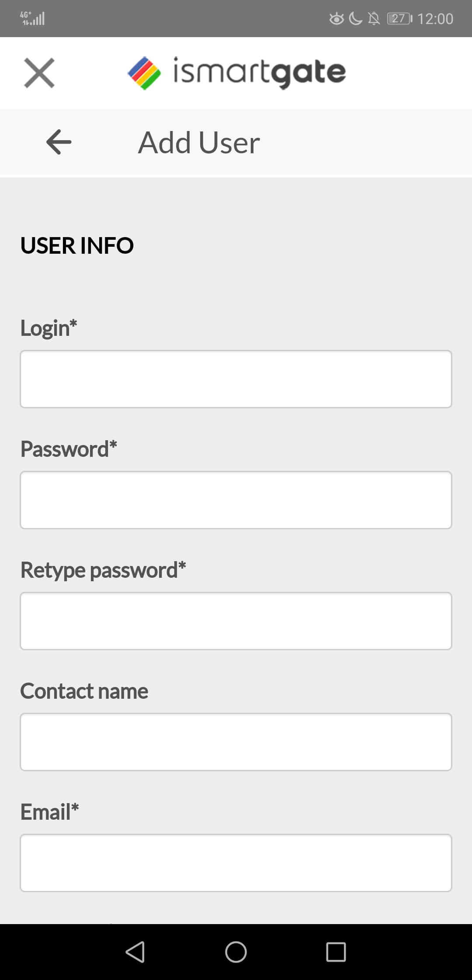Tap the muted bell status icon
This screenshot has width=472, height=980.
[374, 19]
